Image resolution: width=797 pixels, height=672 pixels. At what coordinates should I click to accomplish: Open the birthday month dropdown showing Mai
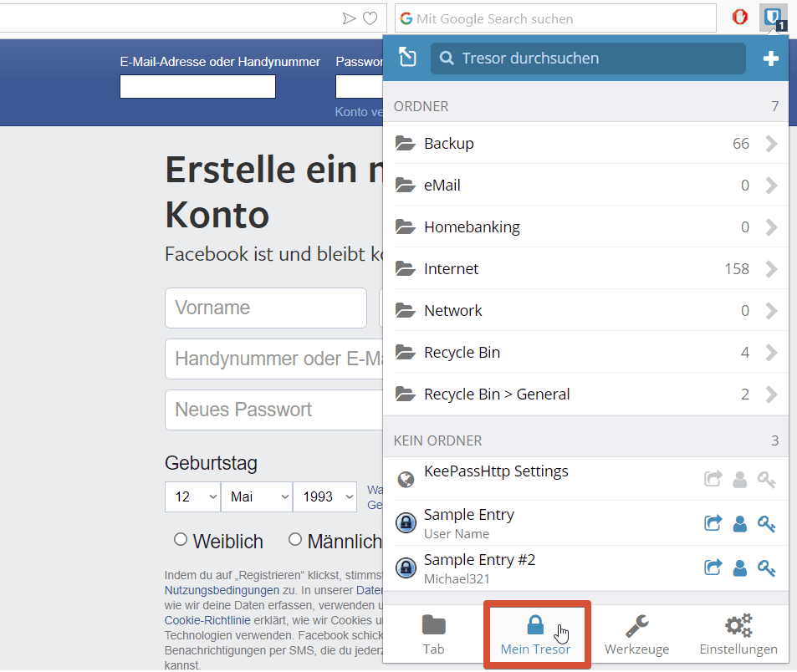257,496
